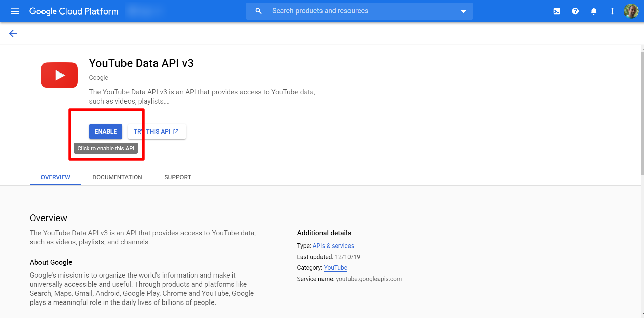Switch to the SUPPORT tab
644x318 pixels.
click(178, 177)
